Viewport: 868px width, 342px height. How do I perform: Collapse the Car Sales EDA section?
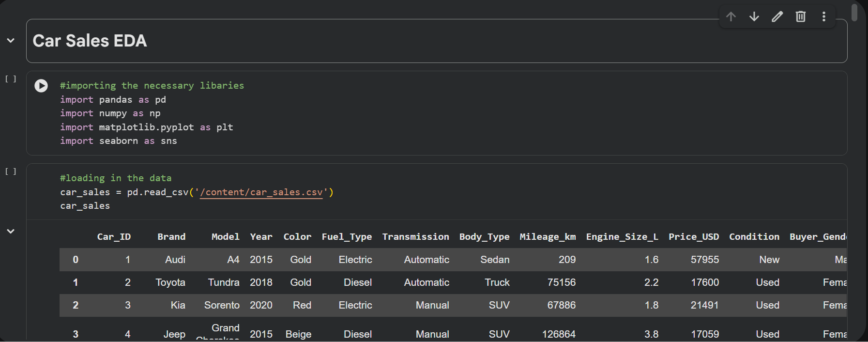coord(11,41)
